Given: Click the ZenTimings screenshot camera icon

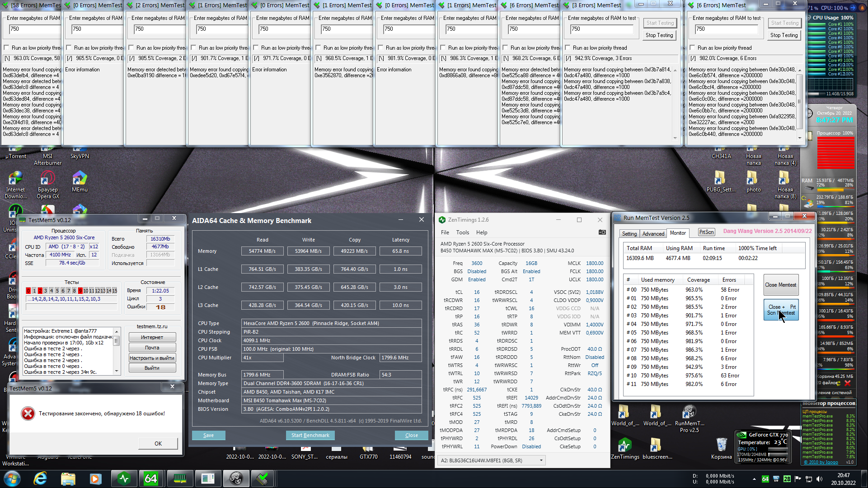Looking at the screenshot, I should [x=602, y=232].
